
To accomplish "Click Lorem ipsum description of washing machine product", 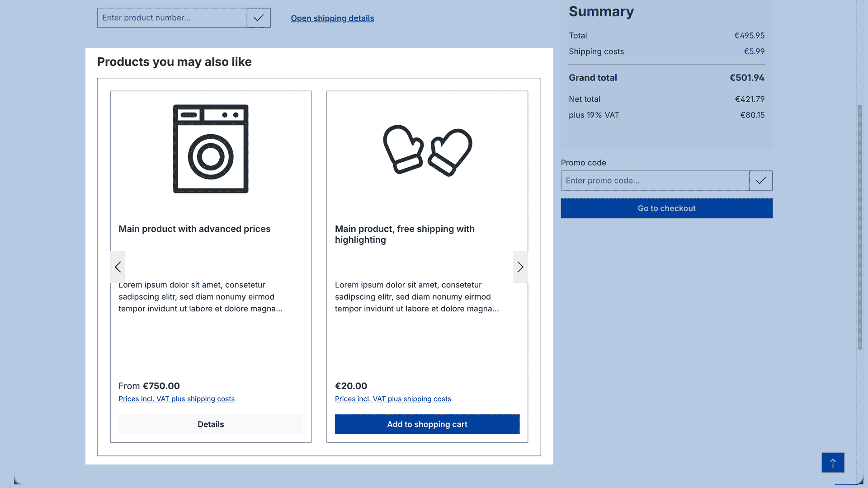I will tap(200, 297).
